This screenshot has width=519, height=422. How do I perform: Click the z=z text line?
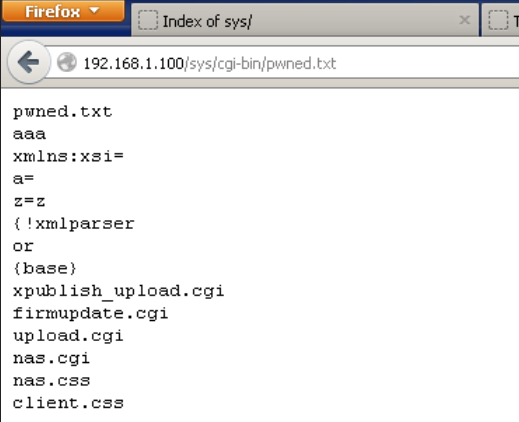[x=29, y=201]
